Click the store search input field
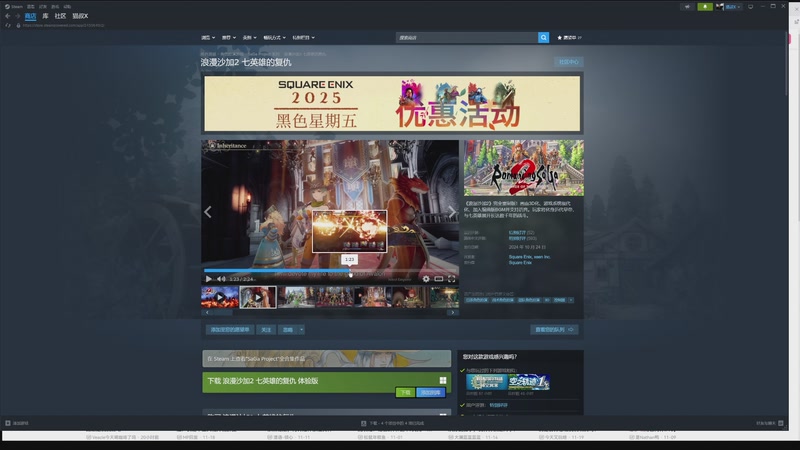800x450 pixels. coord(467,37)
